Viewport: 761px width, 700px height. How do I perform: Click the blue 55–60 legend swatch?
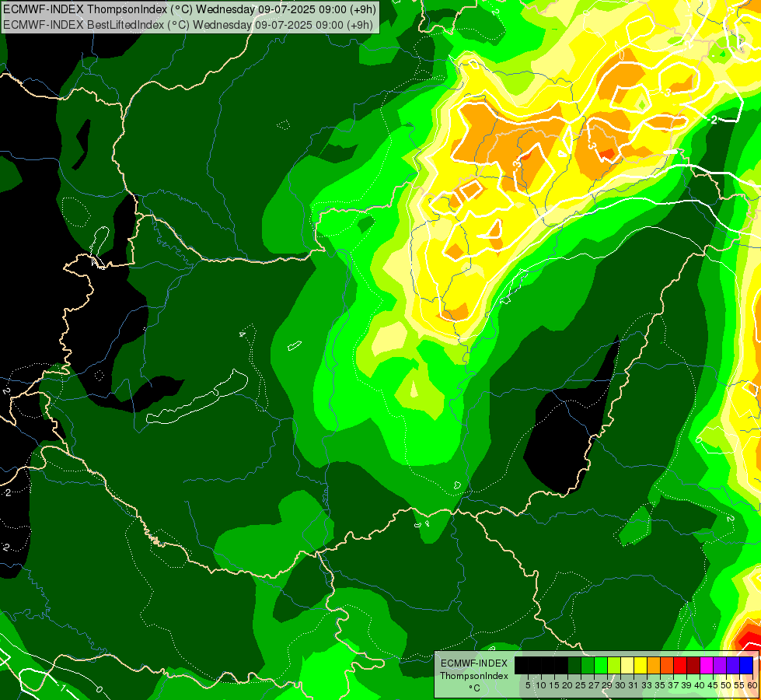[746, 665]
